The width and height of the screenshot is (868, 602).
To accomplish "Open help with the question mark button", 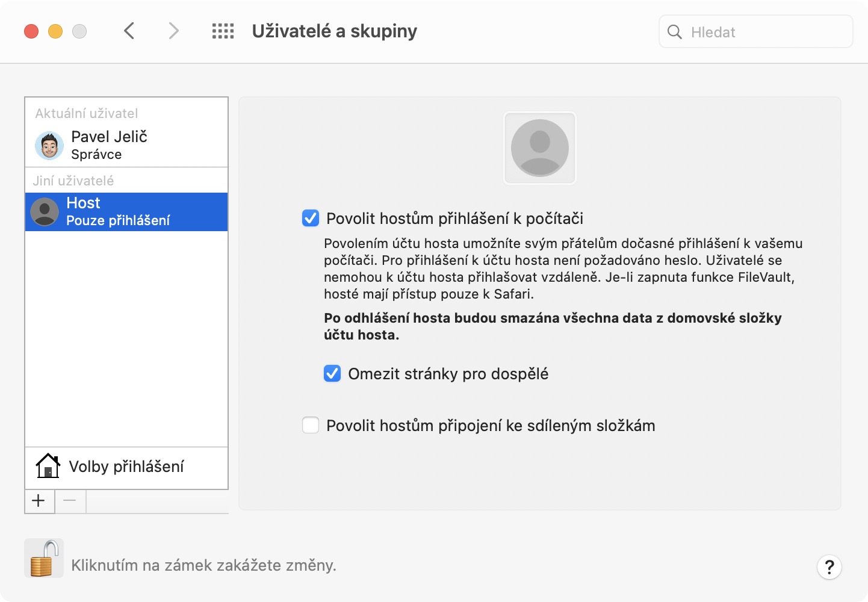I will click(x=829, y=566).
